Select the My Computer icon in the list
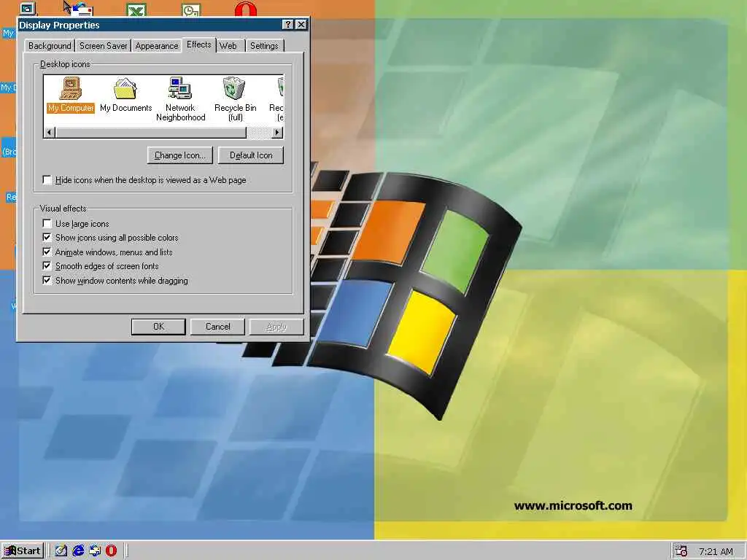 pos(71,95)
